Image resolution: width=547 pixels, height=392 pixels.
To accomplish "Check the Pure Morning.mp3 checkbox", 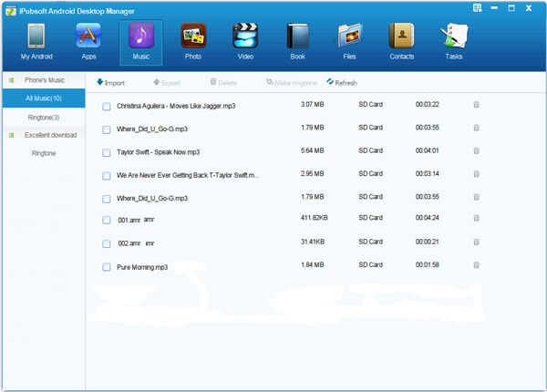I will (x=107, y=267).
